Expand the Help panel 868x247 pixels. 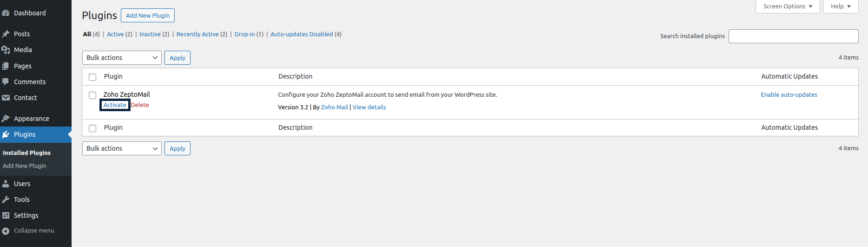click(x=841, y=7)
